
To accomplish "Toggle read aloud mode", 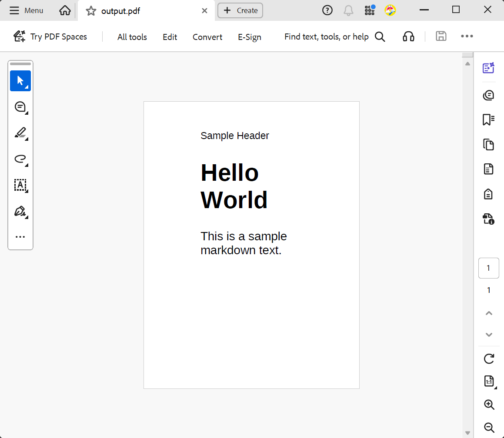I will pos(408,36).
